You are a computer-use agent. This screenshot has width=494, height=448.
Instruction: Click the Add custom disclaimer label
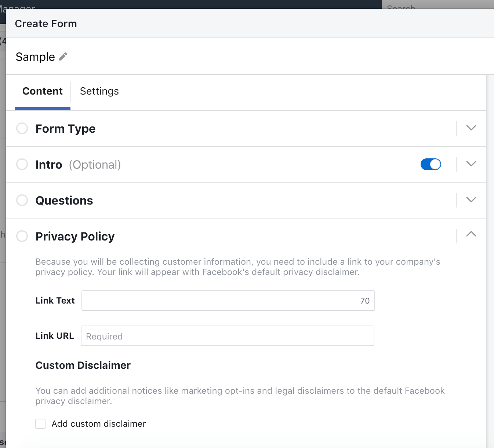[99, 424]
